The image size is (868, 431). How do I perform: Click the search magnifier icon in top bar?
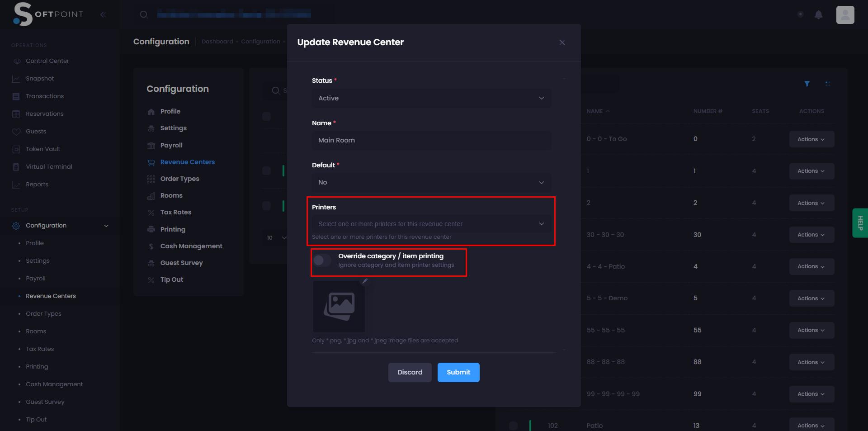coord(144,14)
